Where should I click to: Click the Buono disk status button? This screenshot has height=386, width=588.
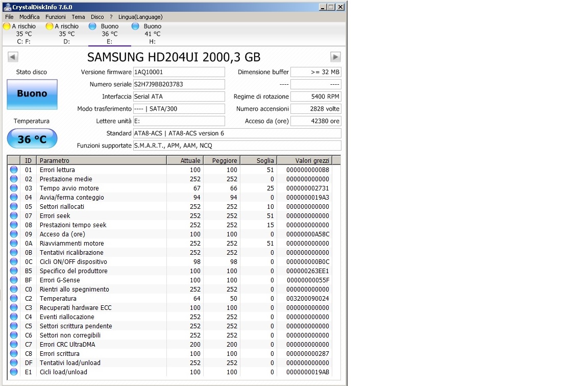point(32,94)
